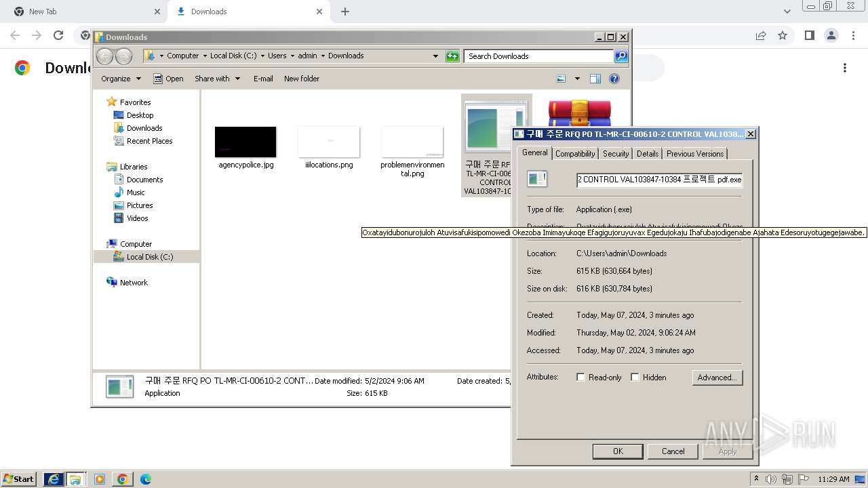Click Chrome's share page icon
Screen dimensions: 868x488
(761, 35)
